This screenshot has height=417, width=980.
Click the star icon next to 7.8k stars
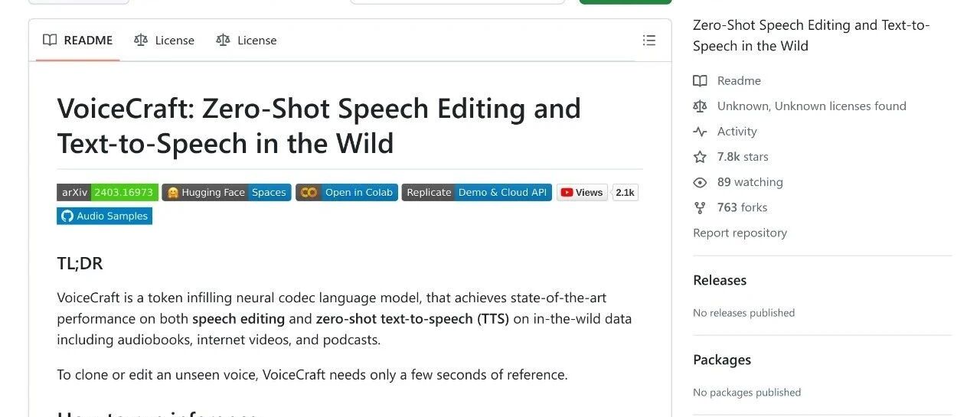[700, 157]
